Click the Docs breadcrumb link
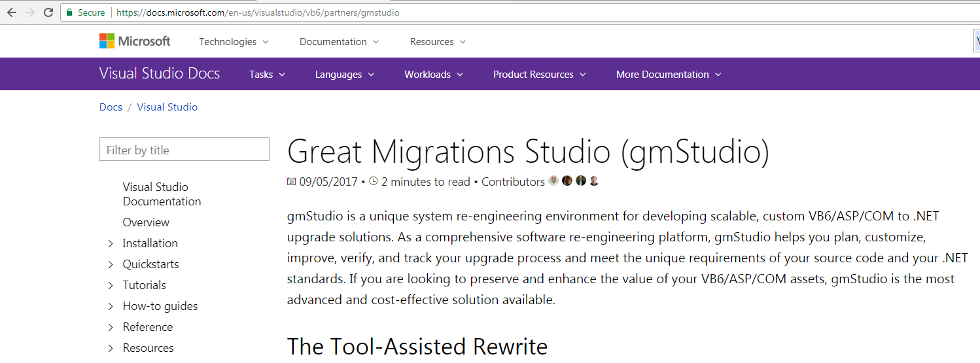The image size is (980, 363). tap(111, 107)
